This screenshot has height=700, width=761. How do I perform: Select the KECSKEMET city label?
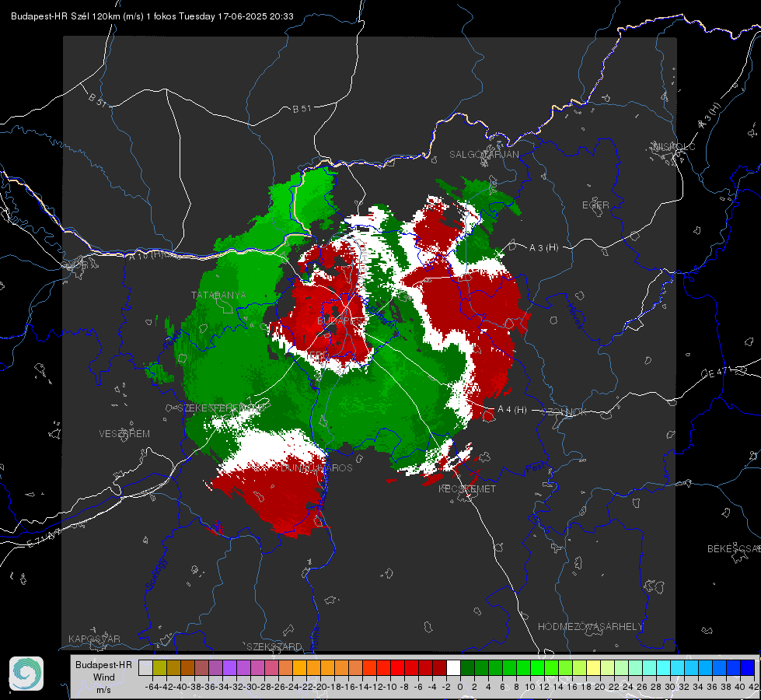point(467,488)
